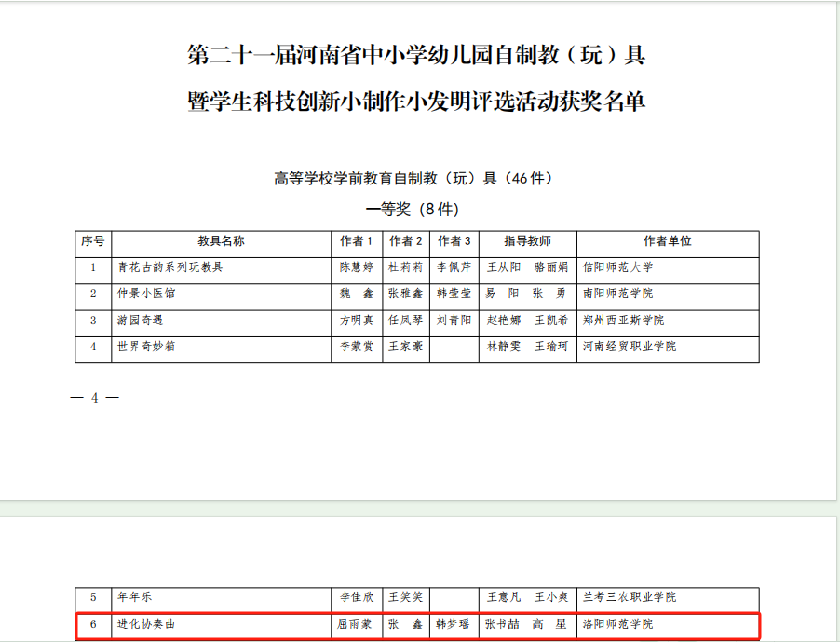Click the 青花古韵系列玩教具 cell
Viewport: 840px width, 642px height.
[169, 267]
